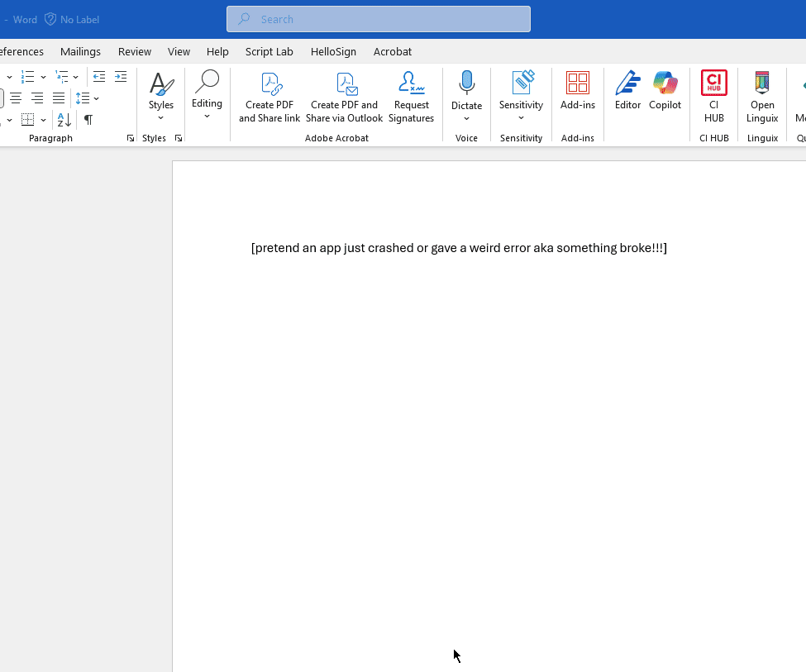Click the Line and Paragraph Spacing icon
Screen dimensions: 806x672
tap(82, 98)
